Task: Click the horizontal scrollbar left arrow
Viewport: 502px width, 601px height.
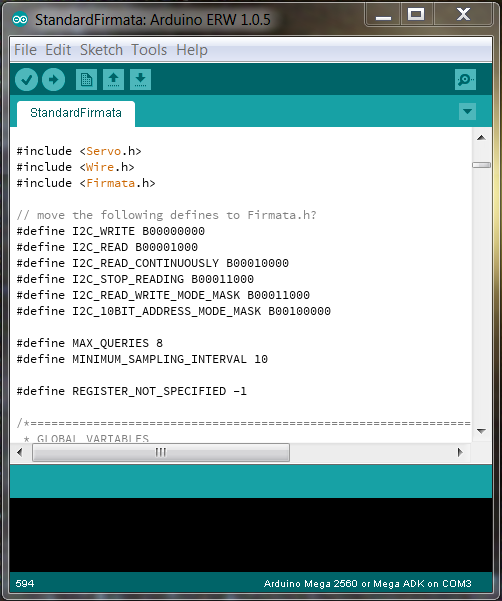Action: [20, 453]
